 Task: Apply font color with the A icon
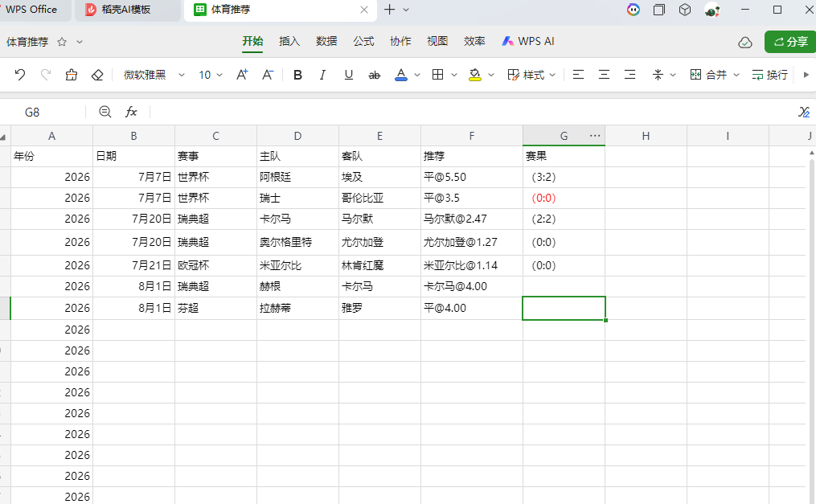coord(400,75)
